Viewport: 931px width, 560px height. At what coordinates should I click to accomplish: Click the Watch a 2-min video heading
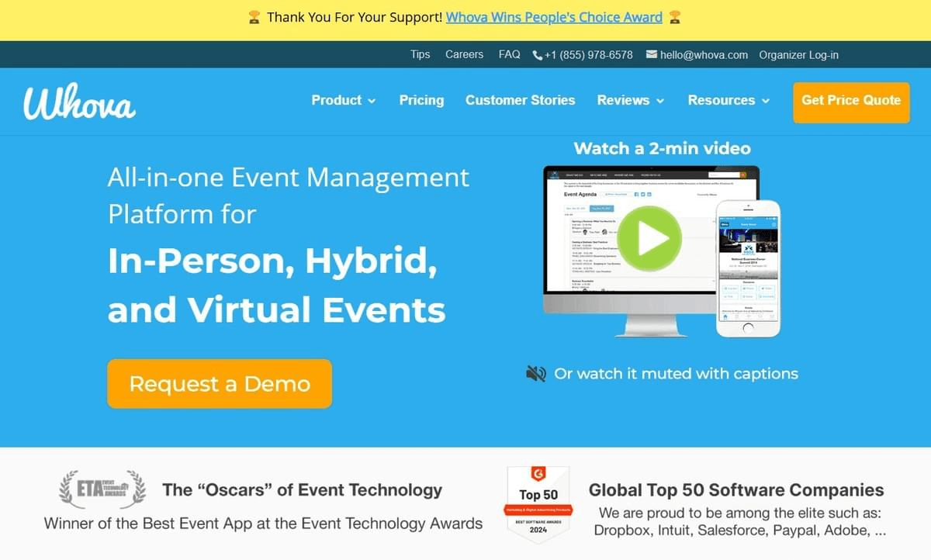[x=662, y=148]
